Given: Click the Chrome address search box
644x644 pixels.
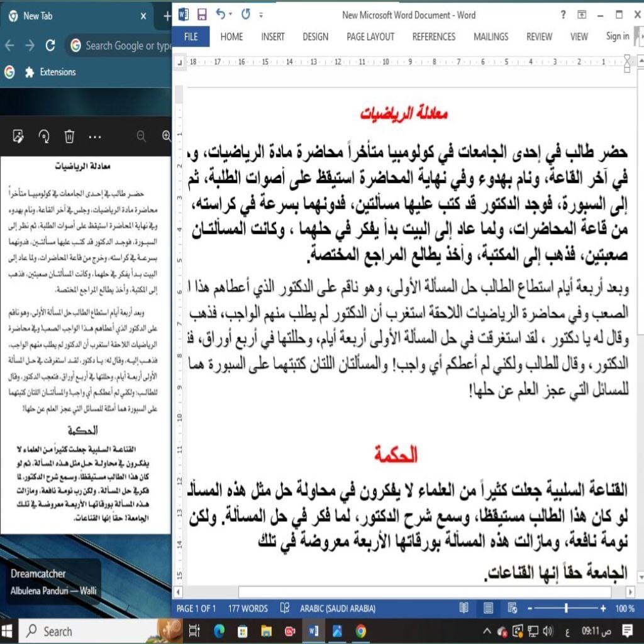Looking at the screenshot, I should point(119,45).
